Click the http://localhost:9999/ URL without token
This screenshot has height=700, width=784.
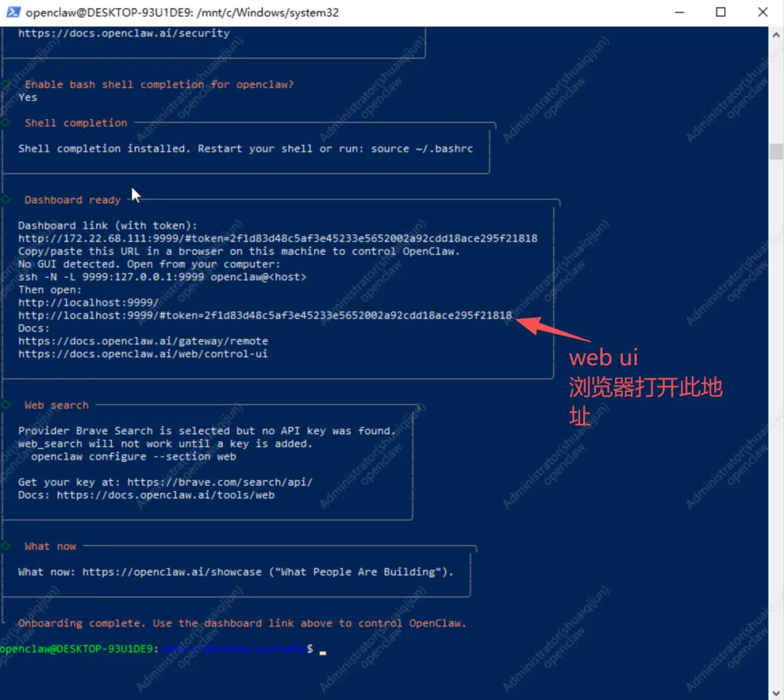point(89,303)
